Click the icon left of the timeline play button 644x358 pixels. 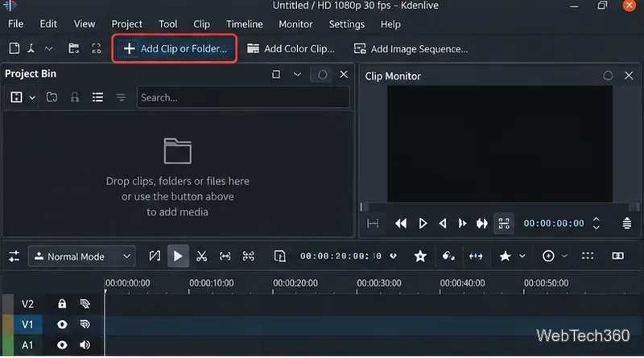(x=155, y=256)
